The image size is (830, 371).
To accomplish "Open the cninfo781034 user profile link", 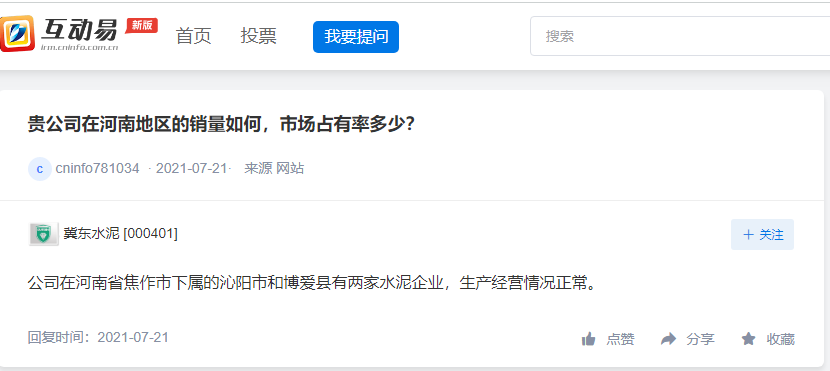I will click(x=97, y=169).
